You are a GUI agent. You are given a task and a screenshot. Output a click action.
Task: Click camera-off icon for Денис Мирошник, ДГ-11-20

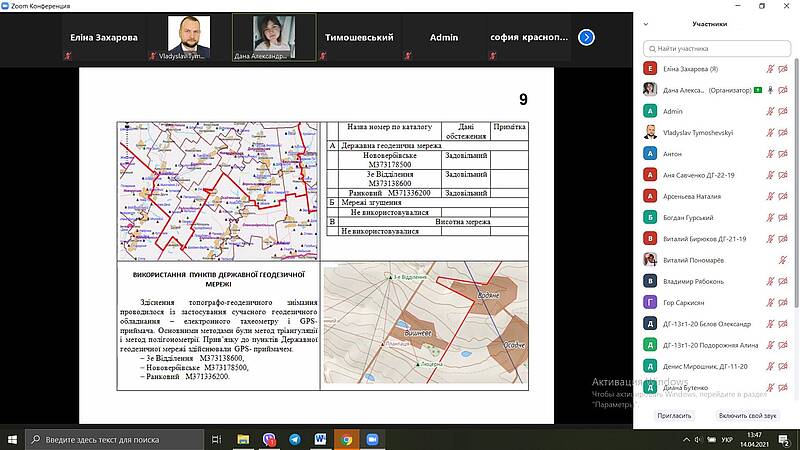click(783, 366)
